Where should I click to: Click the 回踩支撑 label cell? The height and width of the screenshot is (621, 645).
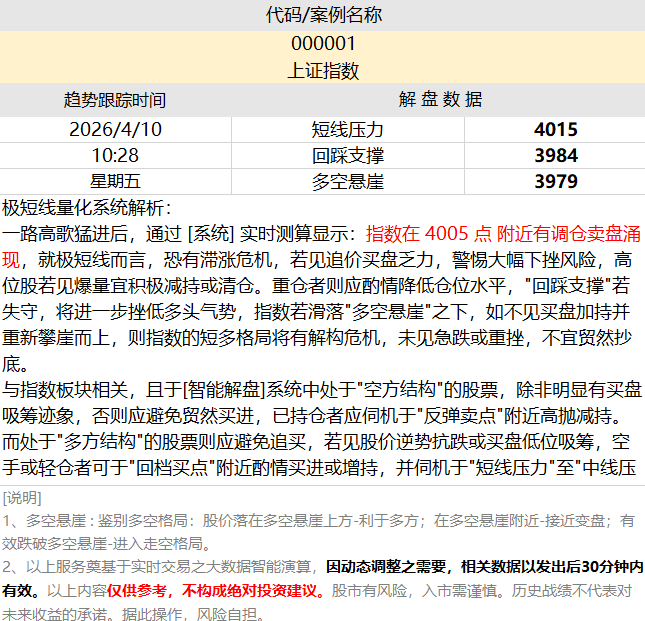(348, 155)
